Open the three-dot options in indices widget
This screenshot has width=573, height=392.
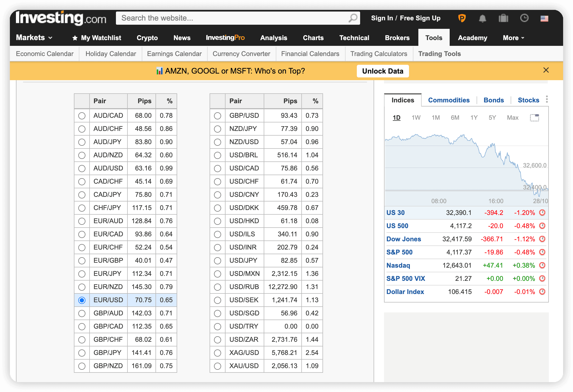(547, 99)
